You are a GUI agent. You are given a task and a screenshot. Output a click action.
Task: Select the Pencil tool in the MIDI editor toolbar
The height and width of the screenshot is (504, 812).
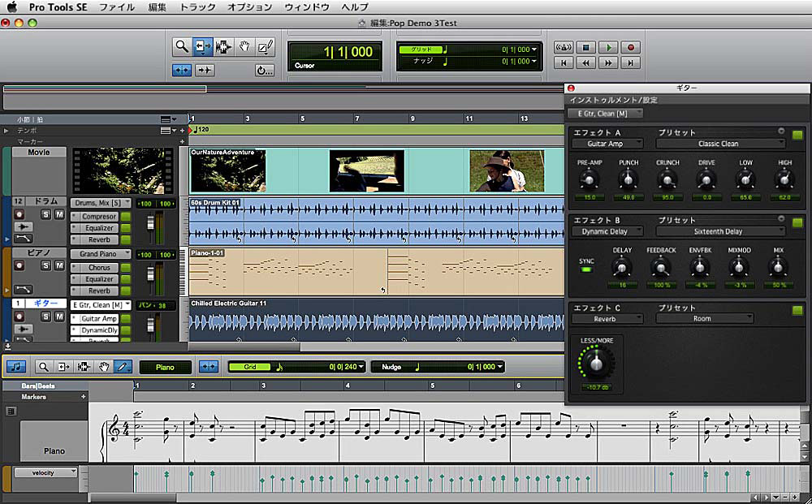pyautogui.click(x=121, y=366)
